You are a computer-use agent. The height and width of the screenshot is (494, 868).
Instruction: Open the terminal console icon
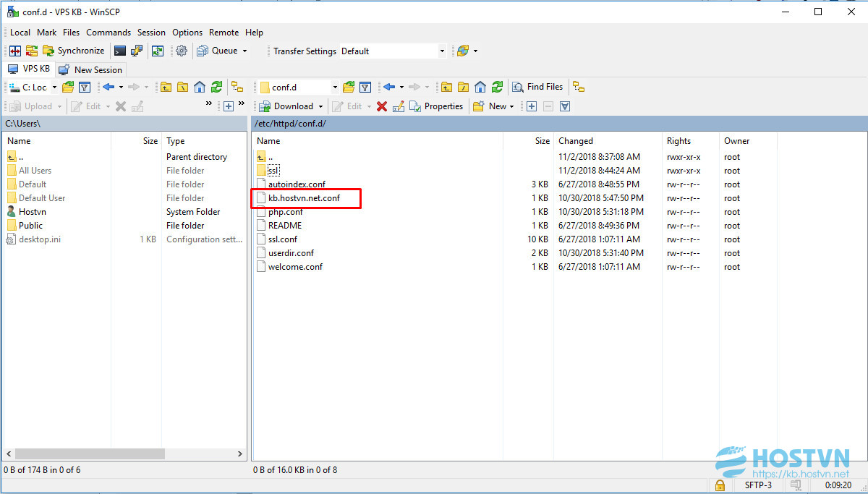120,51
